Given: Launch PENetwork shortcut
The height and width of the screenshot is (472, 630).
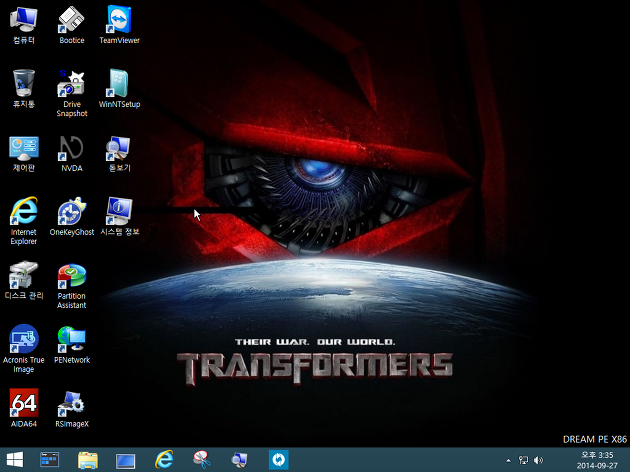Looking at the screenshot, I should point(72,344).
